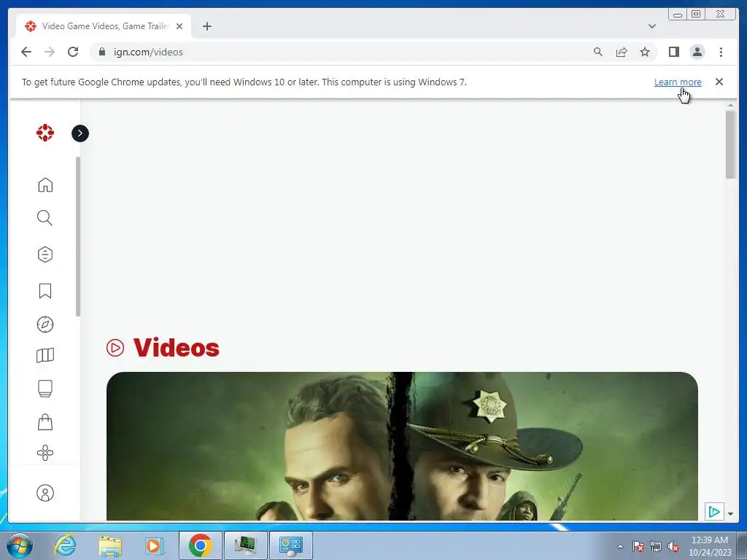
Task: Go back with browser back arrow
Action: [26, 52]
